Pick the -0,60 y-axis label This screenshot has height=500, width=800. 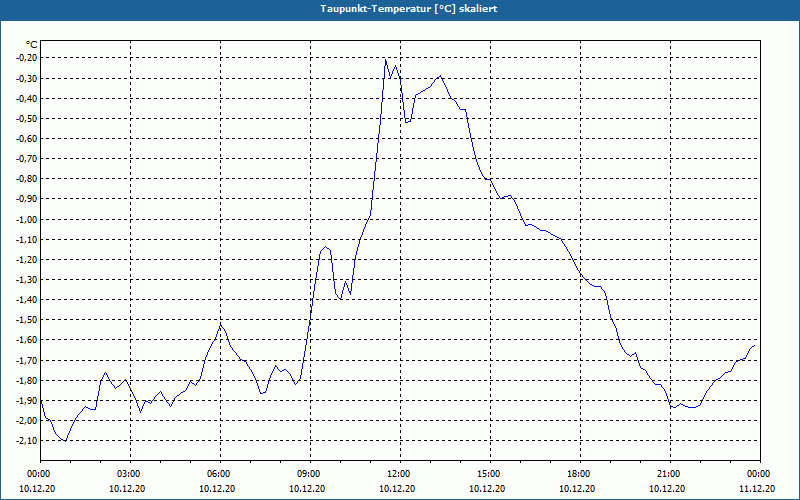pos(27,139)
